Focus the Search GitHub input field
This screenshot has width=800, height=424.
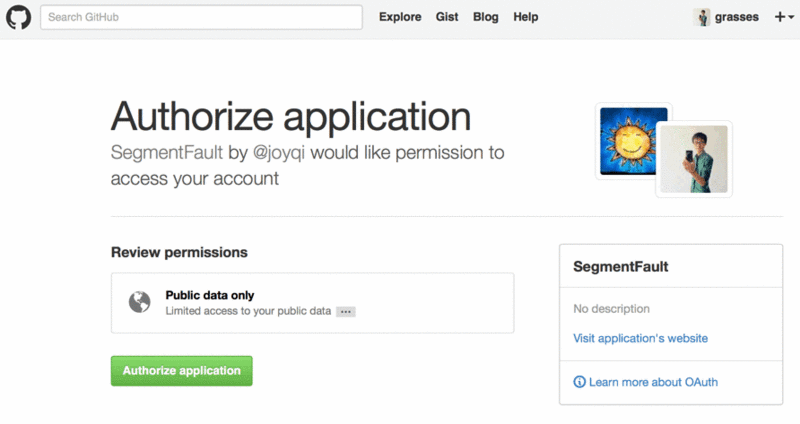click(x=201, y=17)
